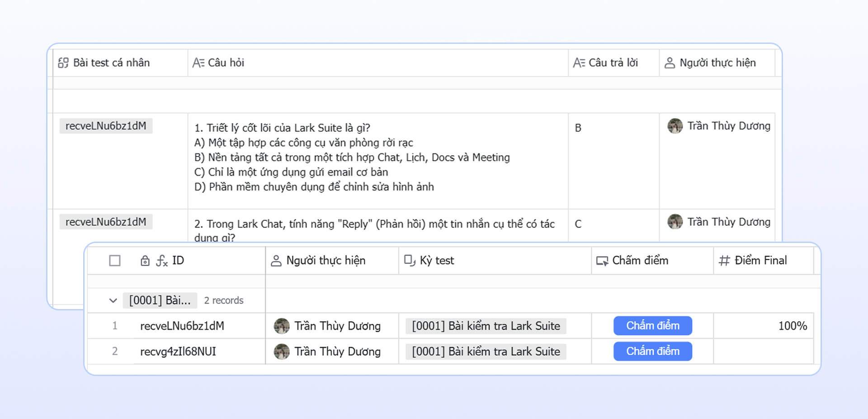Viewport: 868px width, 419px height.
Task: Click the lookup icon beside Kỳ test
Action: tap(410, 261)
